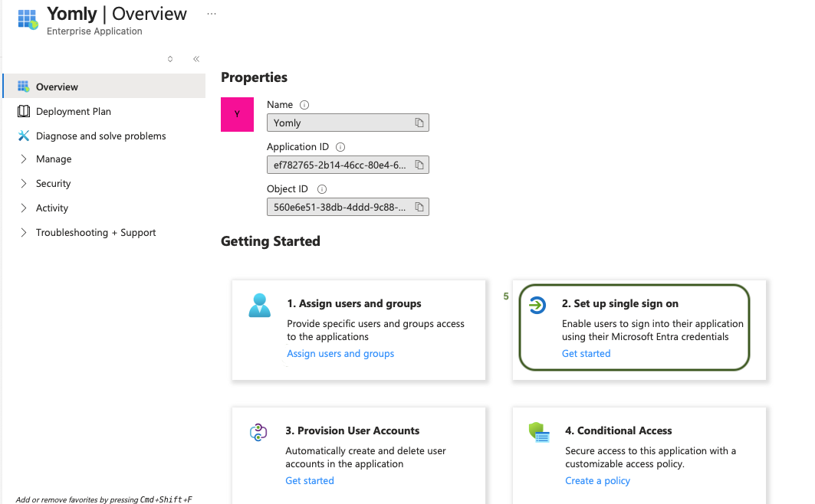Copy the Object ID to clipboard

point(419,207)
